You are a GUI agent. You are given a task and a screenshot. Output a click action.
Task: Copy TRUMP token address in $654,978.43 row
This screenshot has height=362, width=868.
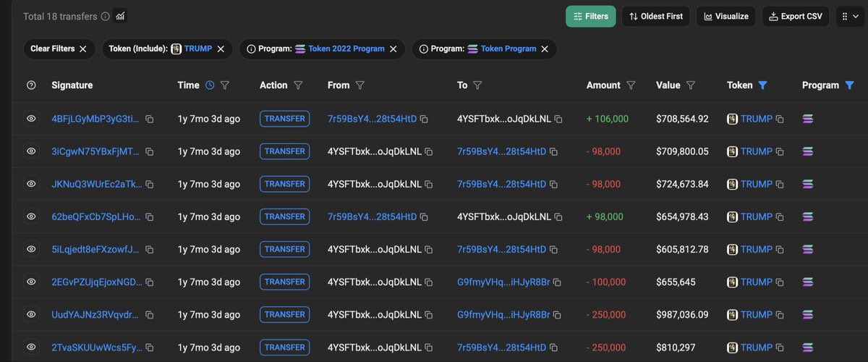[x=780, y=216]
